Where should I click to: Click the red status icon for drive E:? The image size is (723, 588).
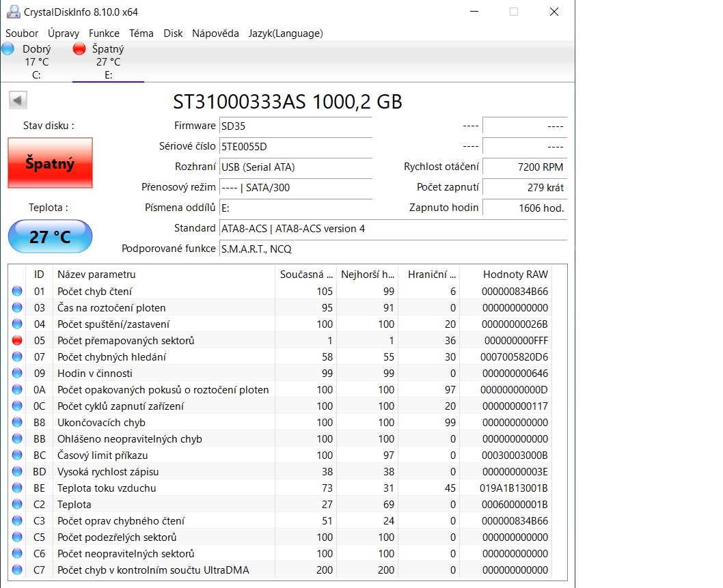[79, 48]
